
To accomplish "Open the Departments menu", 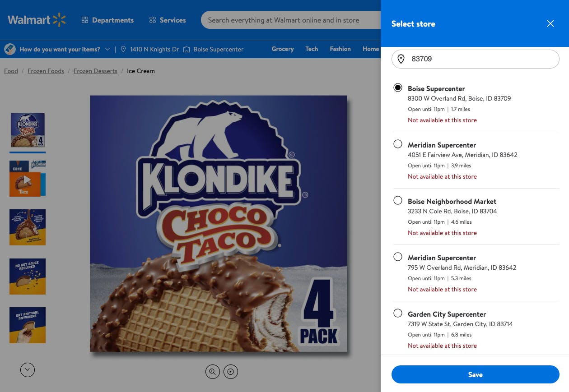I will coord(112,20).
